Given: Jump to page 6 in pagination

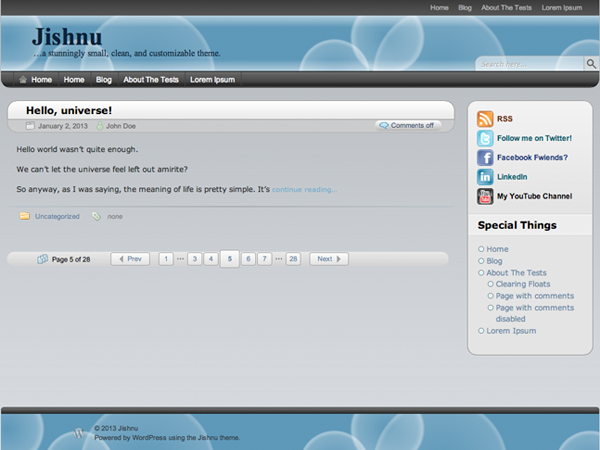Looking at the screenshot, I should tap(248, 259).
